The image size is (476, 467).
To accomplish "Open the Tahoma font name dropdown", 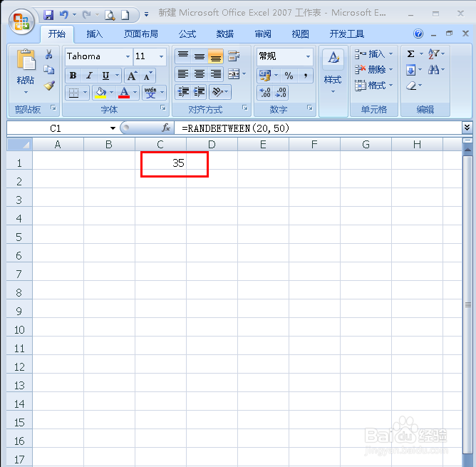I will click(x=128, y=56).
